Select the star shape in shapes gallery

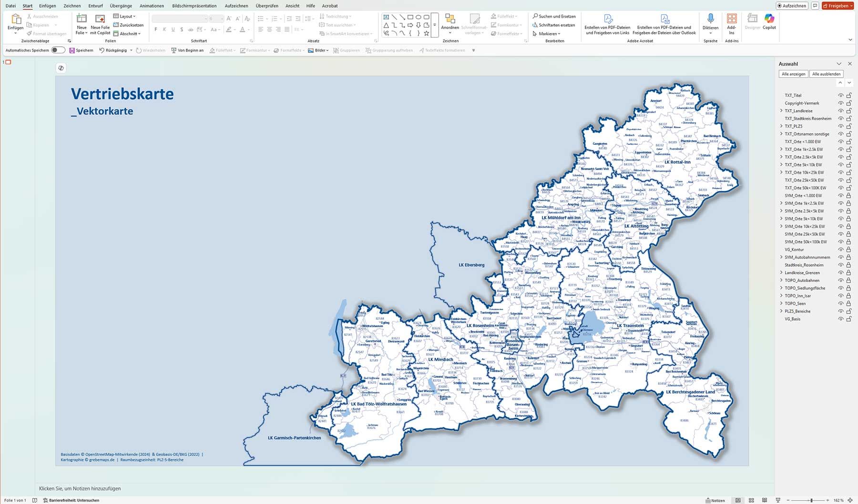click(426, 33)
